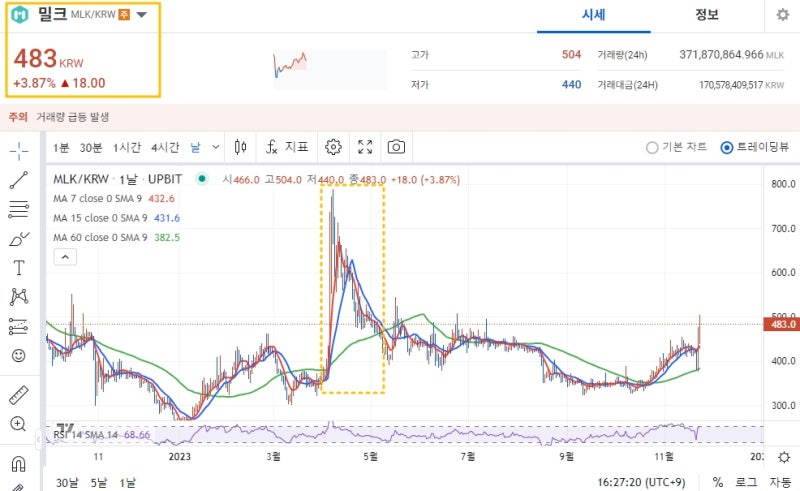Viewport: 800px width, 491px height.
Task: Select the 트레이딩뷰 radio option
Action: [x=754, y=148]
